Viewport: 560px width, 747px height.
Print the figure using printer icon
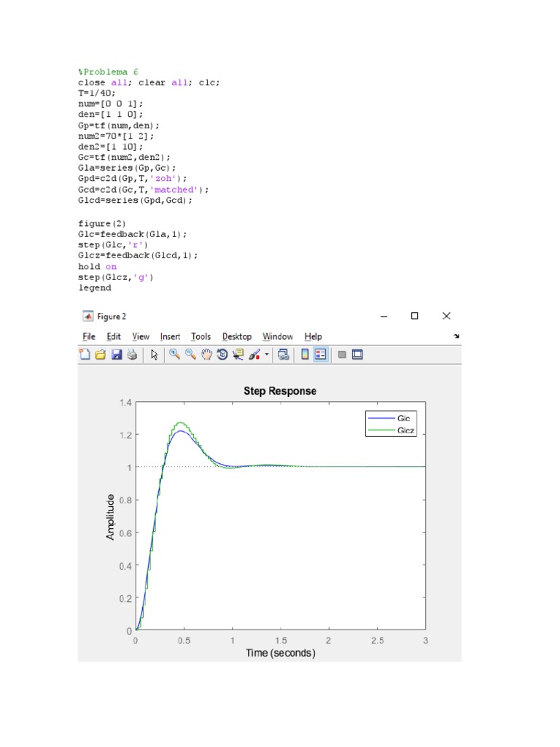tap(133, 355)
